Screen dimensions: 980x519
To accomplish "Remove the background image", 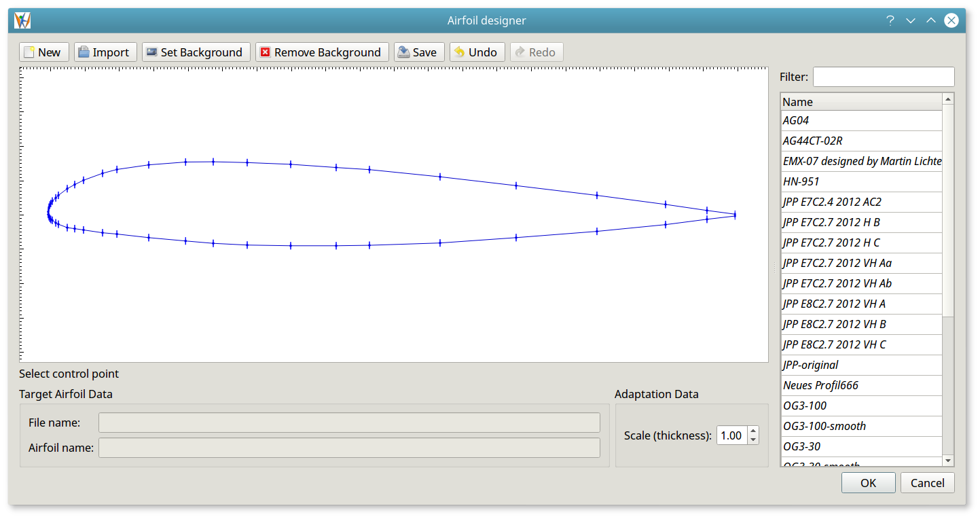I will (x=321, y=52).
